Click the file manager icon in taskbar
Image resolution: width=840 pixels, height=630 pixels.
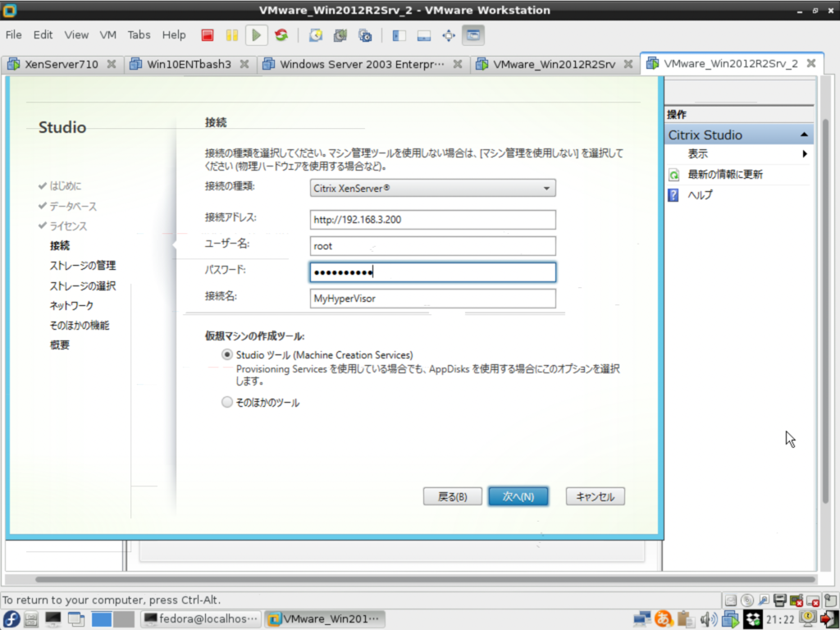coord(31,619)
